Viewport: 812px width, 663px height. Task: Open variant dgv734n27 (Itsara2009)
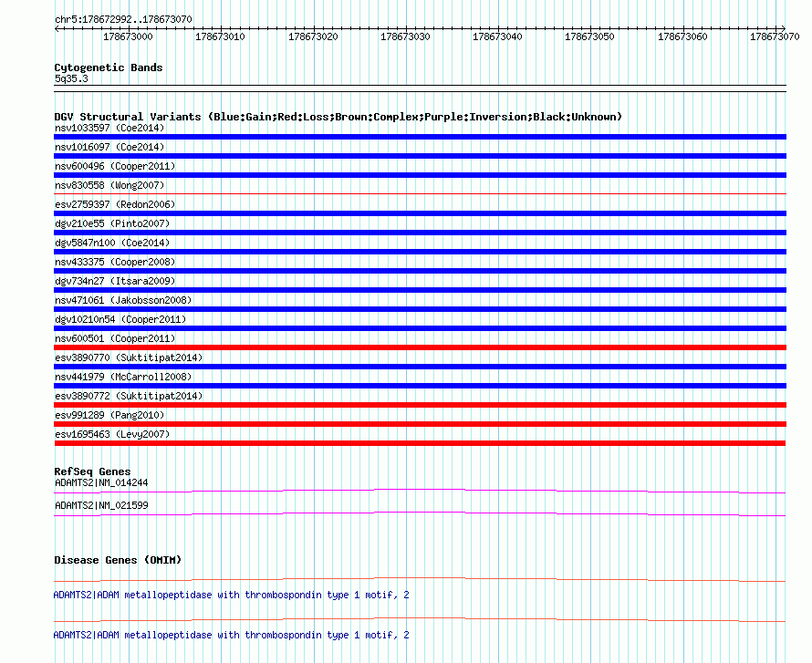click(x=115, y=281)
